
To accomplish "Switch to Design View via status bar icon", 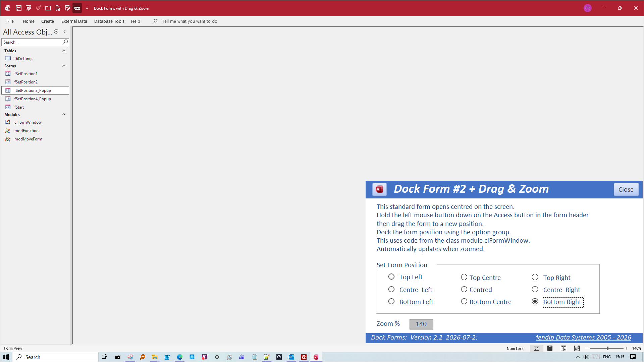I will click(577, 348).
